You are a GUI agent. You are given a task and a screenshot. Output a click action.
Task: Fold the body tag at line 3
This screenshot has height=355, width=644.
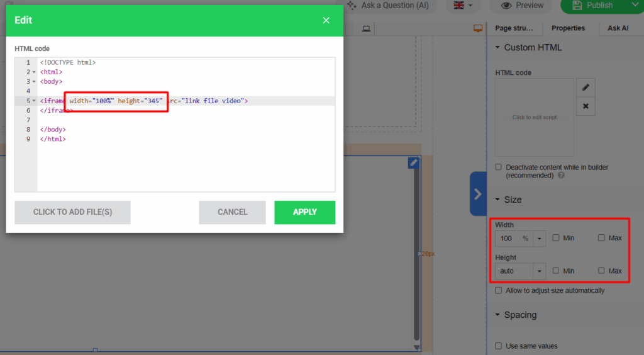pos(34,81)
